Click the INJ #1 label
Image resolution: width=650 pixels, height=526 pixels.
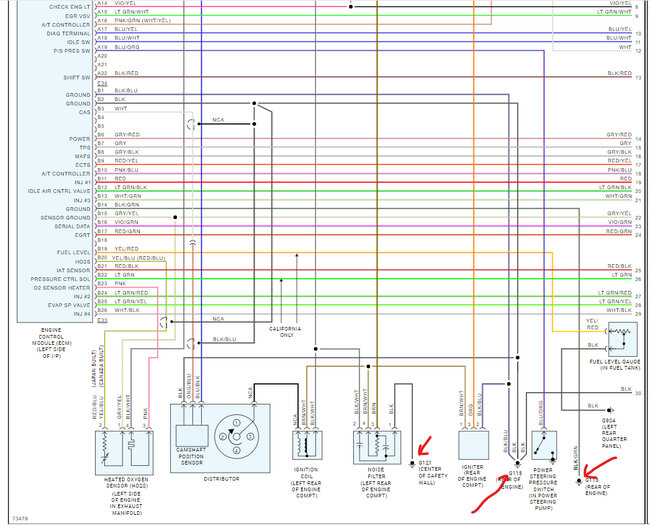click(82, 182)
